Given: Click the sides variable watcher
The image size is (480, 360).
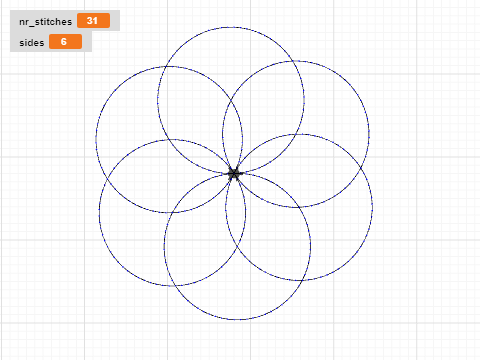Looking at the screenshot, I should point(51,42).
